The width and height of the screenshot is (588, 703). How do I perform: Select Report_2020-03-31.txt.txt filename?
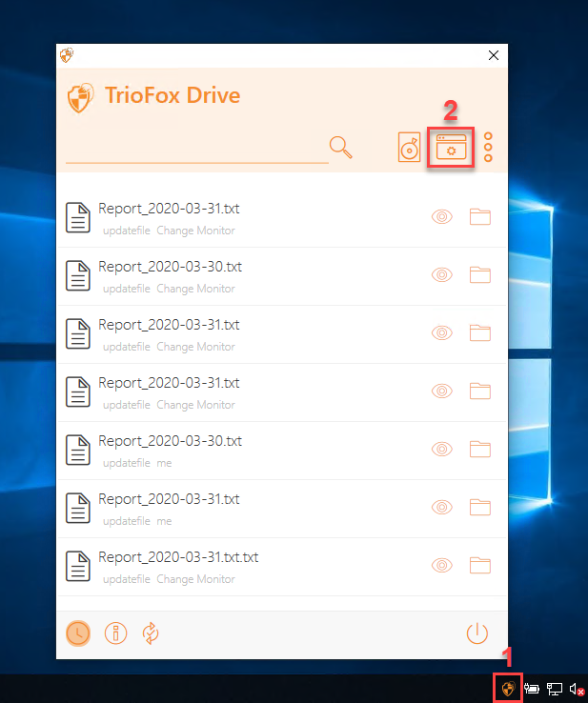pos(178,557)
